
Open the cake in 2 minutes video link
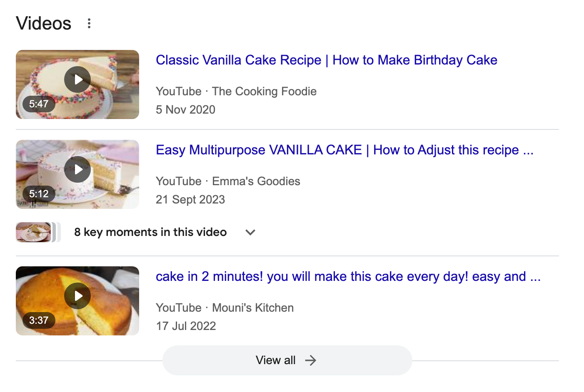pyautogui.click(x=348, y=276)
